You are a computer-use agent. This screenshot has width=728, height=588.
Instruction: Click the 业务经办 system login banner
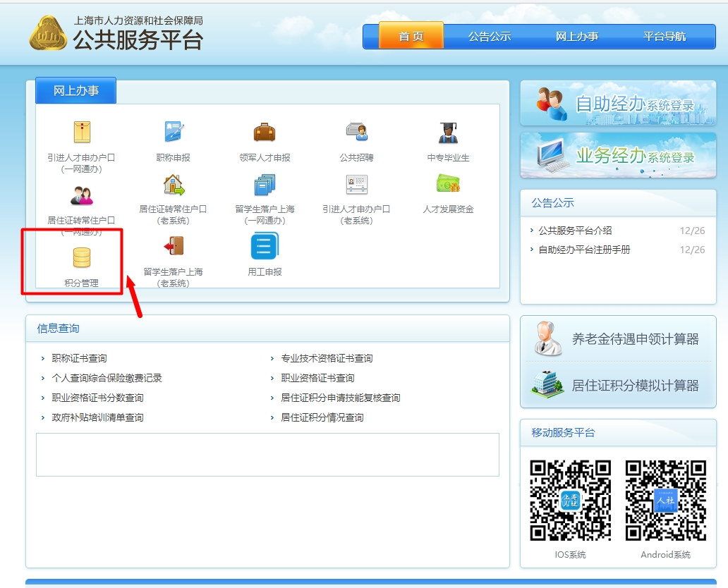click(x=617, y=156)
